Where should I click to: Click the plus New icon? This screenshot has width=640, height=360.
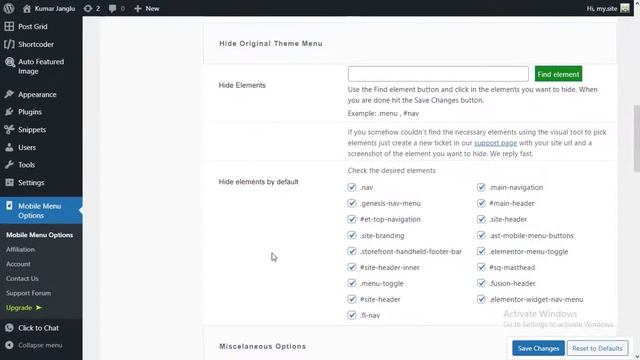[138, 8]
